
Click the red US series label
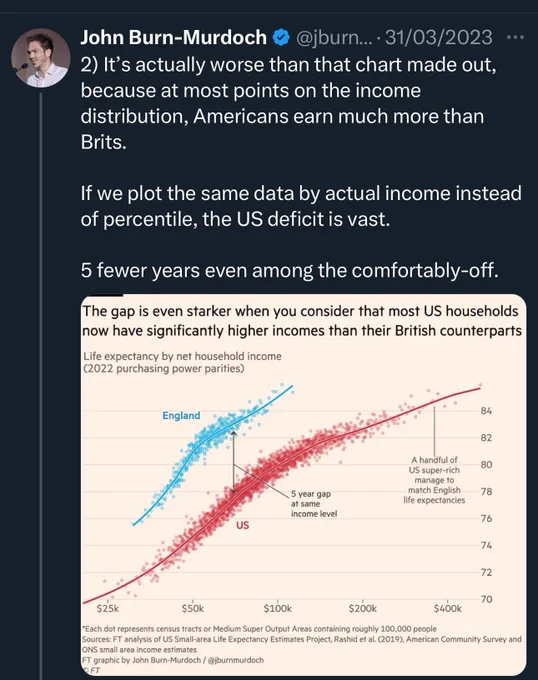click(242, 525)
